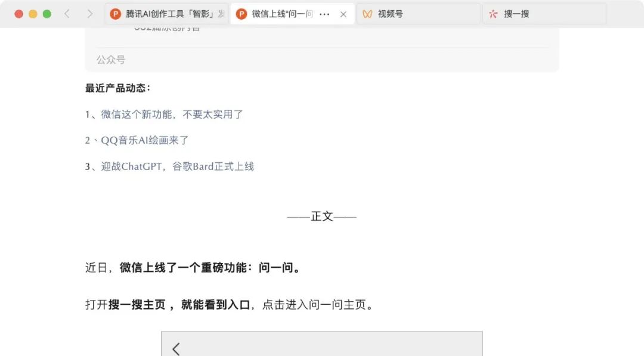Open the link 微信这个新功能，不要太实用了
The width and height of the screenshot is (644, 356).
click(x=172, y=114)
